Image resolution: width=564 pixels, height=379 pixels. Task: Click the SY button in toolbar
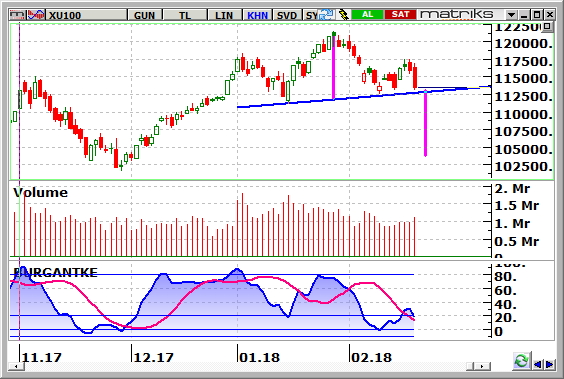(311, 15)
